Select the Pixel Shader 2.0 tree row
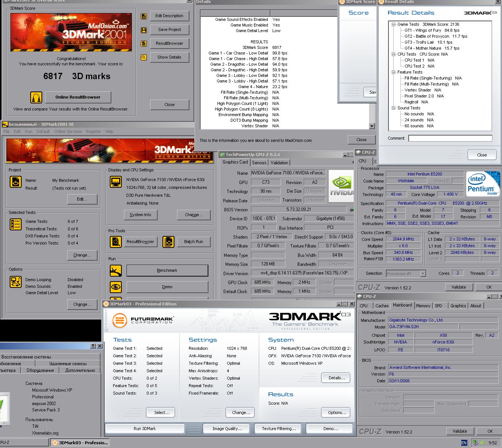The image size is (502, 448). pyautogui.click(x=424, y=96)
